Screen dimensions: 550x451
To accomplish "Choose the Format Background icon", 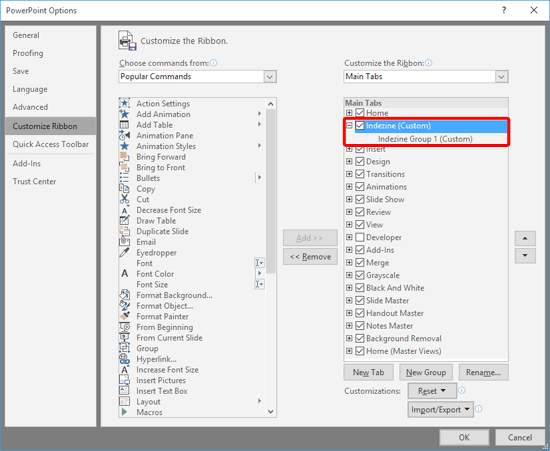I will (x=125, y=295).
